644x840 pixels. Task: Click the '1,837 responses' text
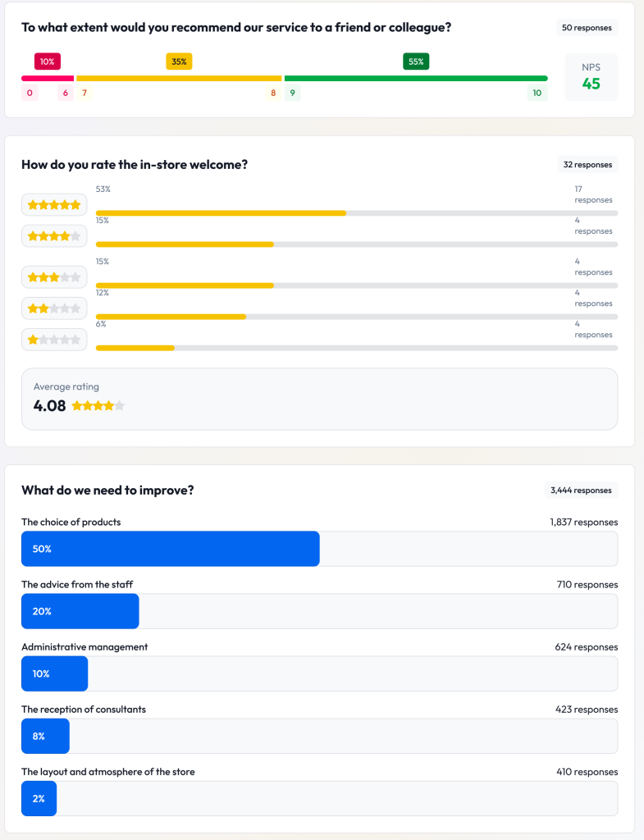(x=585, y=522)
